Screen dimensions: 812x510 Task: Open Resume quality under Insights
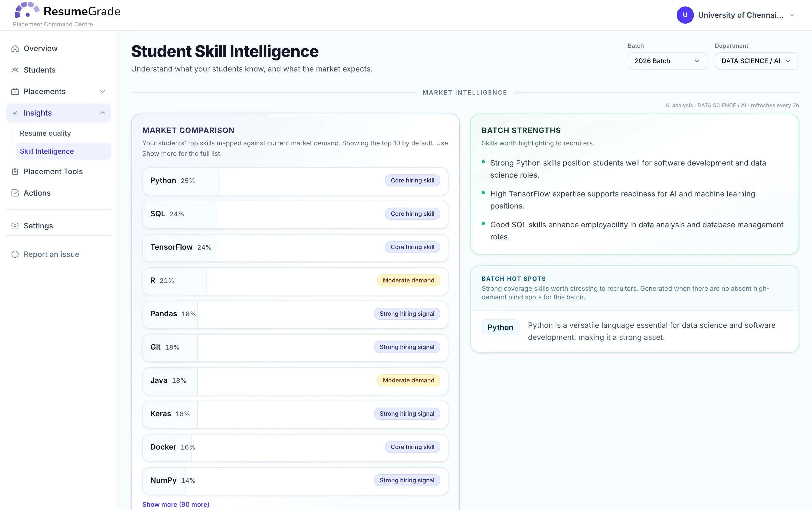[63, 133]
